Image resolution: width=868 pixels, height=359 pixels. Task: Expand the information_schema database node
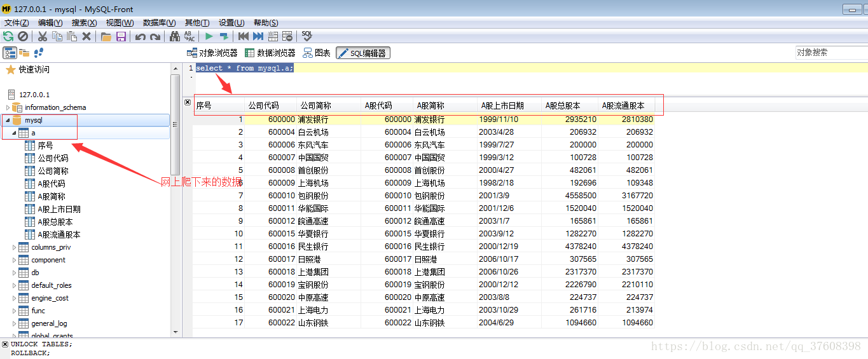pyautogui.click(x=8, y=107)
